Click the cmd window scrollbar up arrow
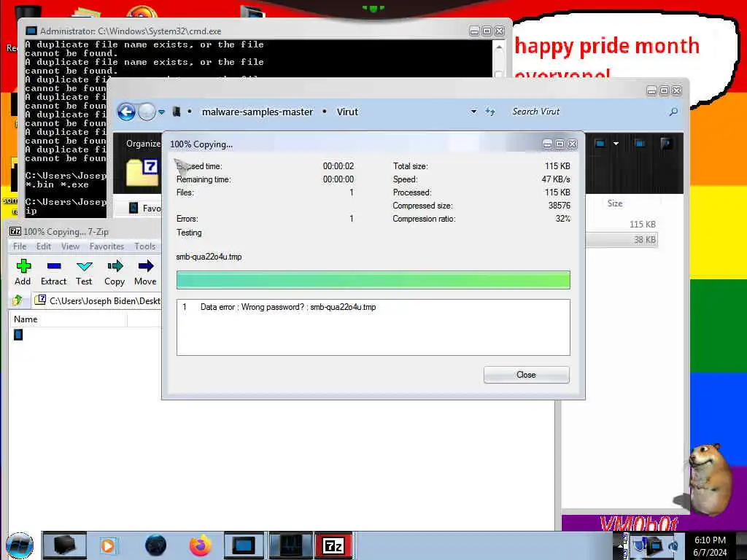Viewport: 747px width, 560px height. tap(499, 47)
